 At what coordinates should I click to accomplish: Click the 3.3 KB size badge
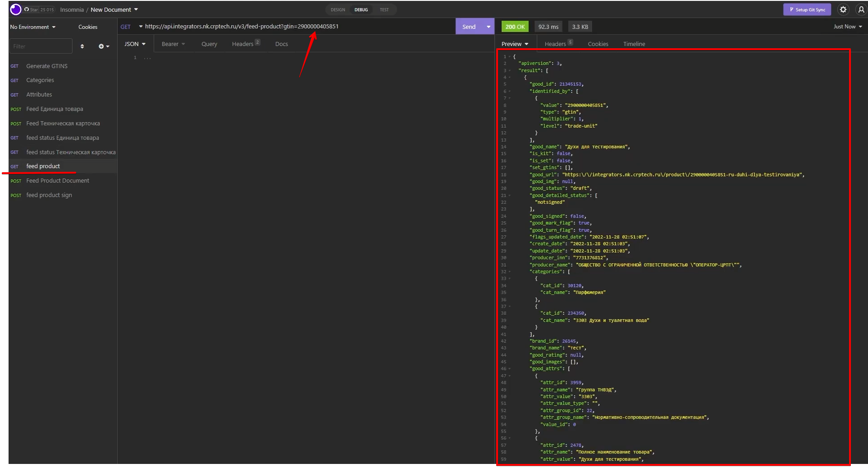[580, 27]
